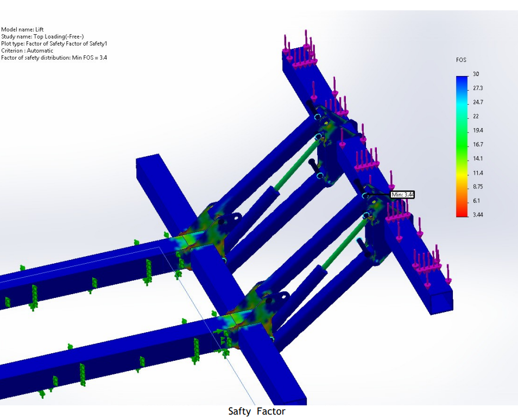Click the 'FOS' legend title
The width and height of the screenshot is (518, 420).
tap(461, 60)
